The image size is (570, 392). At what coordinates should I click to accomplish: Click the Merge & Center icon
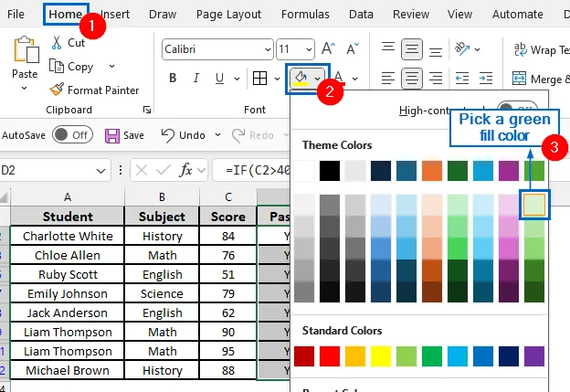coord(519,79)
